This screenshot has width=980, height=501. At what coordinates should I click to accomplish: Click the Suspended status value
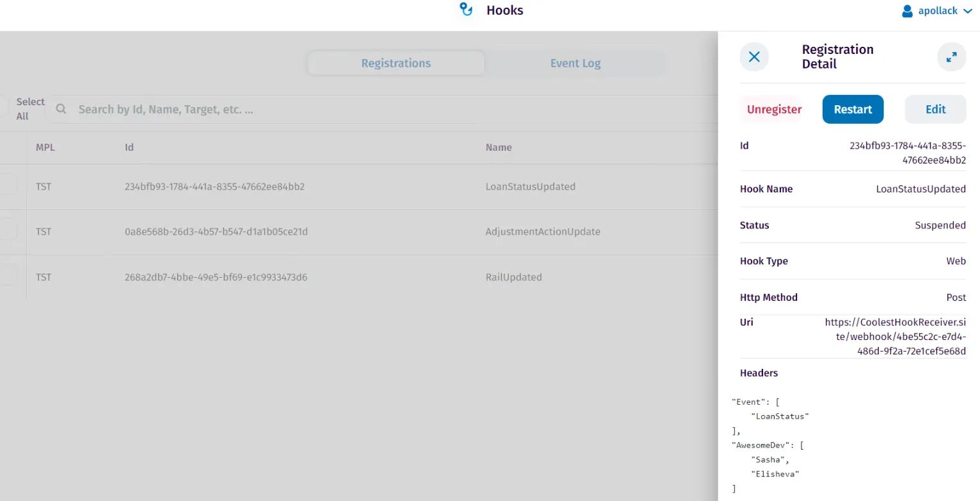940,225
